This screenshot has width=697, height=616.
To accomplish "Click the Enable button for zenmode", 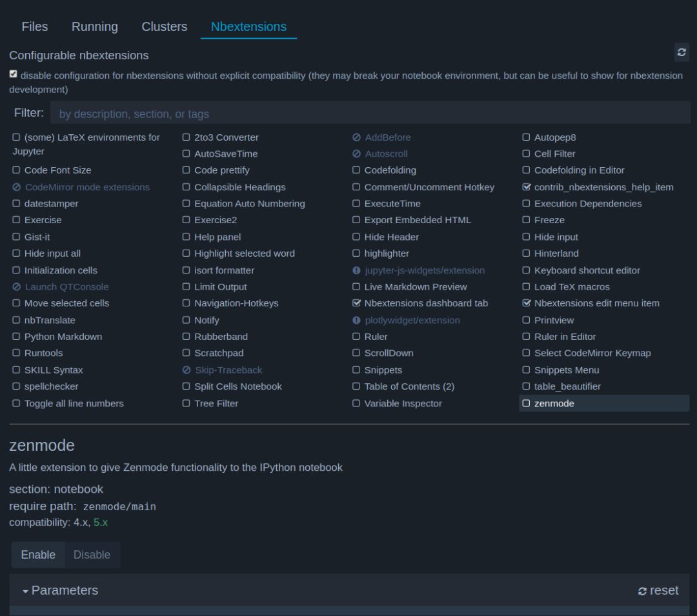I will [x=37, y=555].
